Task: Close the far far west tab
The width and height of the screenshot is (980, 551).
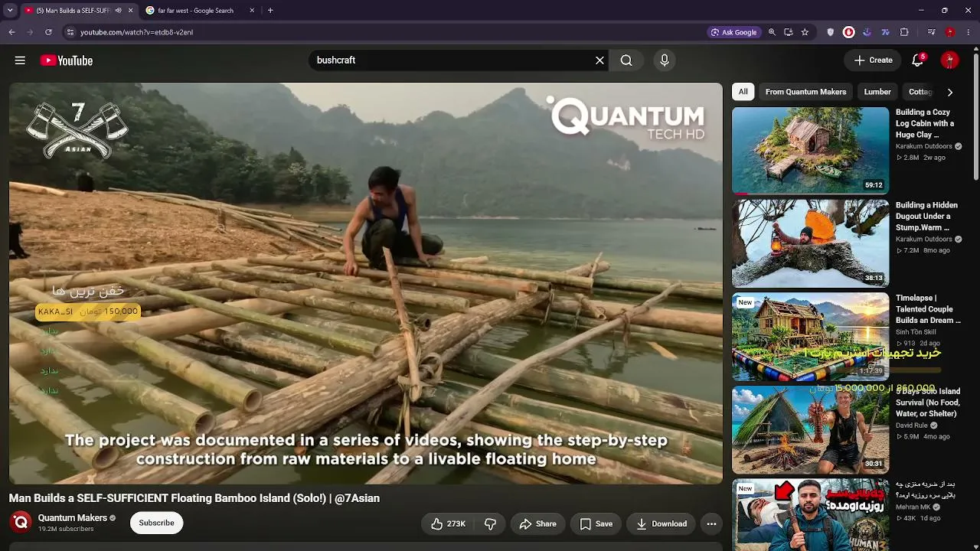Action: point(252,11)
